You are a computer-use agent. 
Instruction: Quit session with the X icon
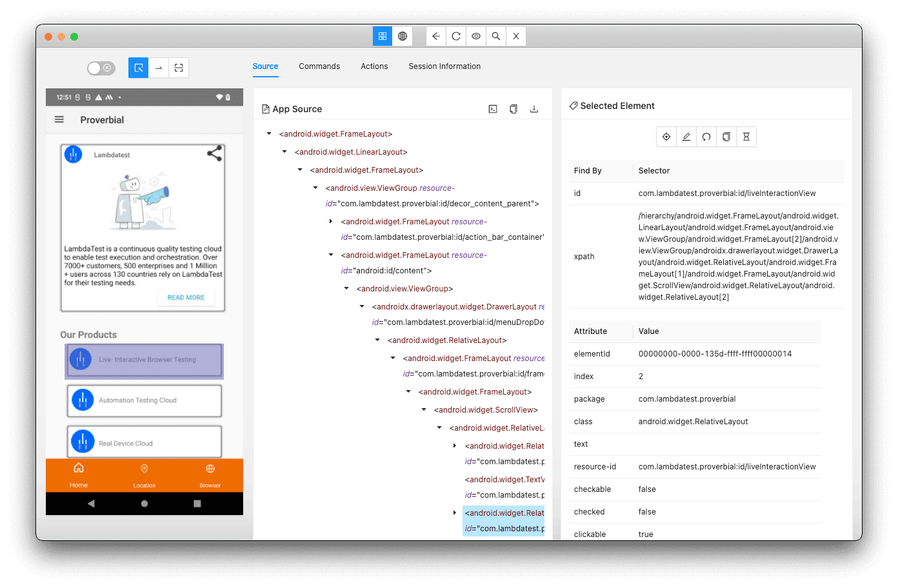(516, 36)
